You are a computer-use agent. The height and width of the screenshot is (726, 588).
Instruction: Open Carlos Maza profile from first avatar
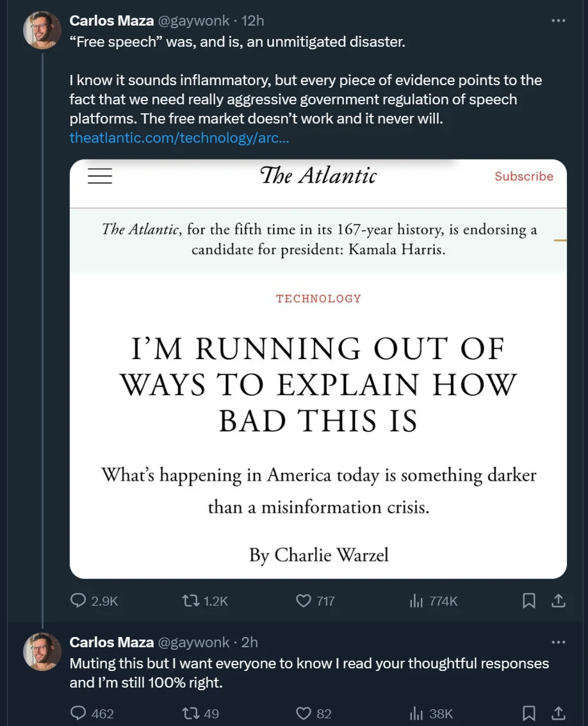click(x=42, y=30)
